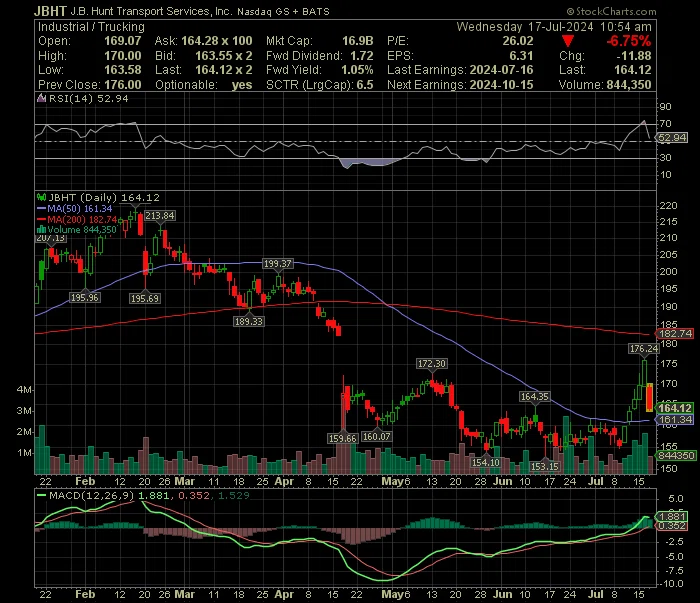Click the Bid quote 163.55 x 2

pos(224,56)
